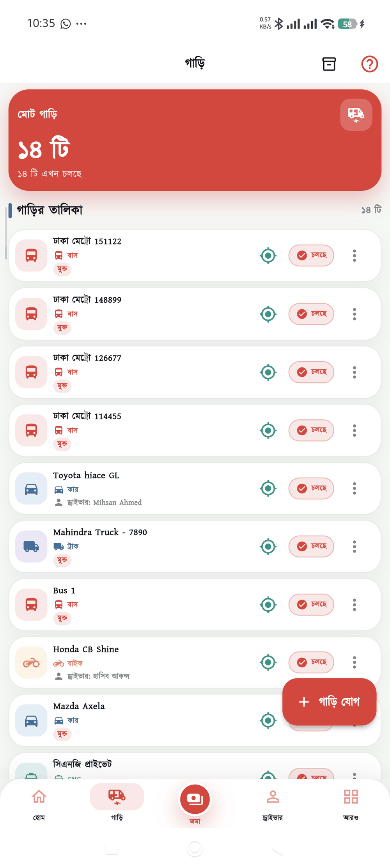Viewport: 390px width, 868px height.
Task: Toggle চলছে status for ঢাকা মেট্রো 148899
Action: pyautogui.click(x=311, y=314)
